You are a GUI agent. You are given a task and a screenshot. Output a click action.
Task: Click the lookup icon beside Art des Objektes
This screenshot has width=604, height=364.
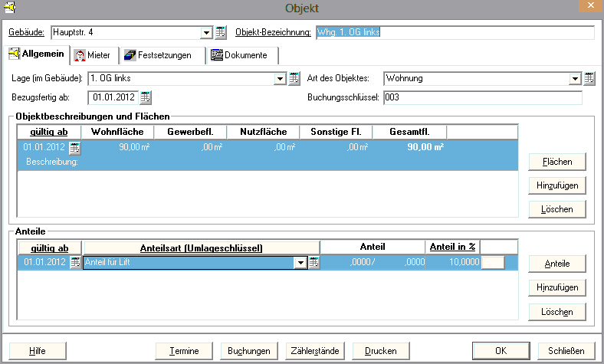pyautogui.click(x=589, y=78)
